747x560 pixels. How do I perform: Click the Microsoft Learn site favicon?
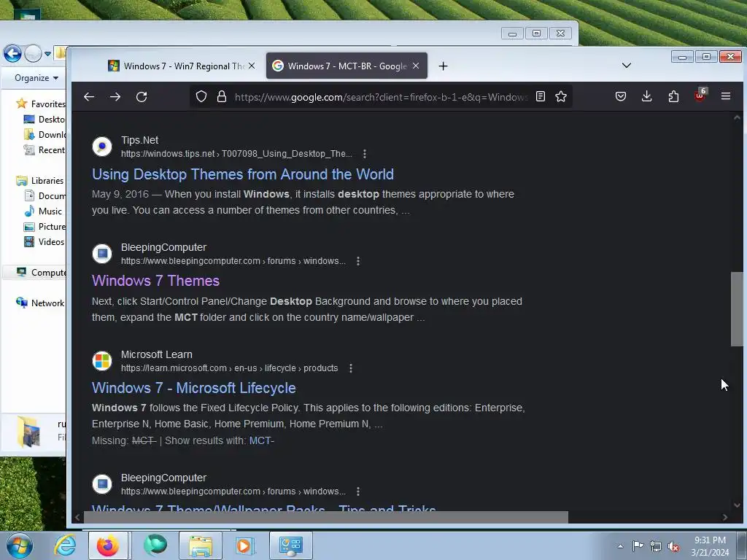[x=102, y=361]
